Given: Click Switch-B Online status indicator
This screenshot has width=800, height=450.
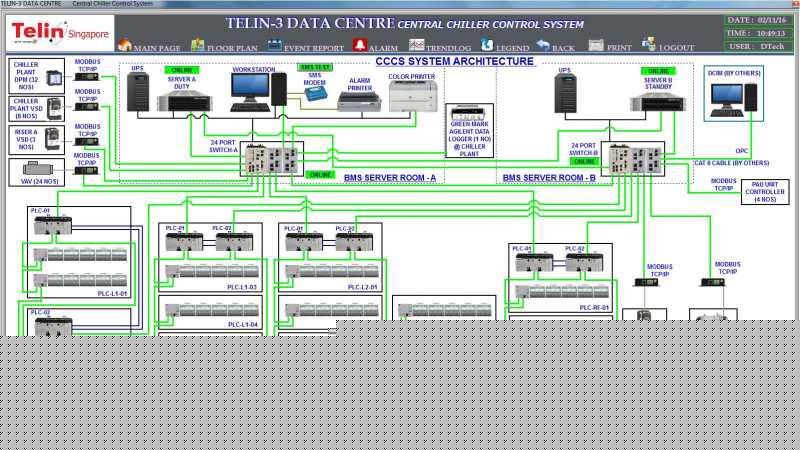Looking at the screenshot, I should click(584, 161).
